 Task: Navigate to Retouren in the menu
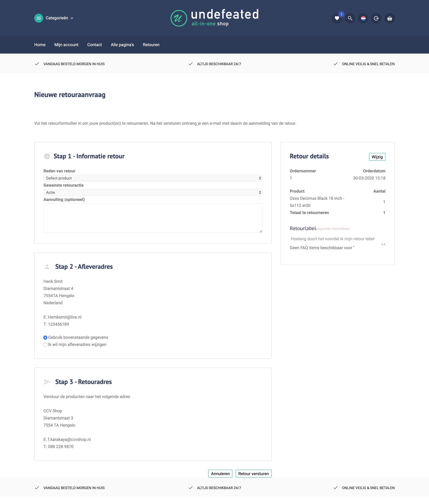coord(151,45)
